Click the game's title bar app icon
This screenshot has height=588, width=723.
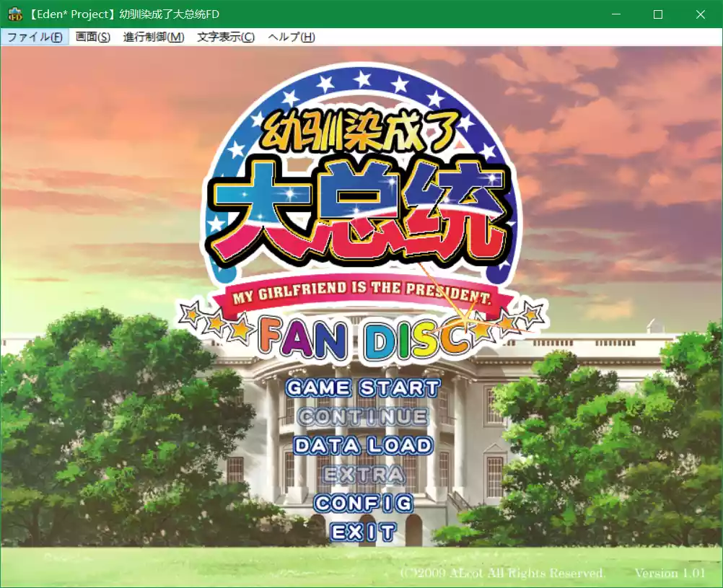pos(14,14)
